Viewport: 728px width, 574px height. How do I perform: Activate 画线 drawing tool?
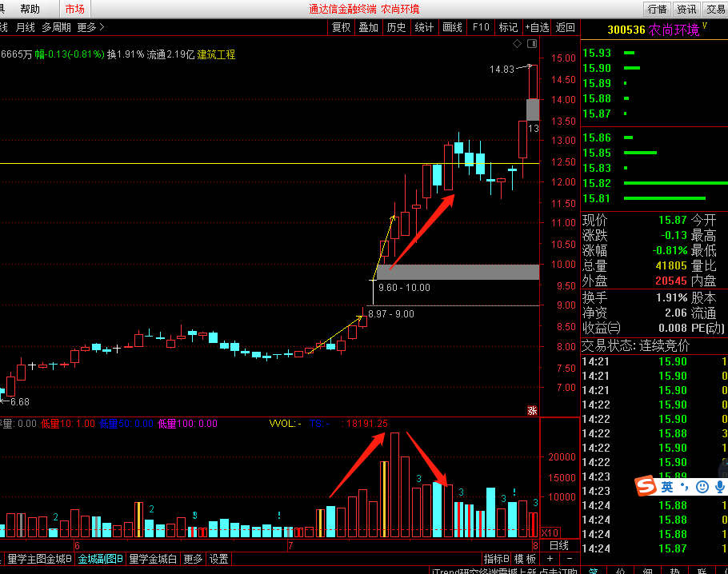[452, 27]
